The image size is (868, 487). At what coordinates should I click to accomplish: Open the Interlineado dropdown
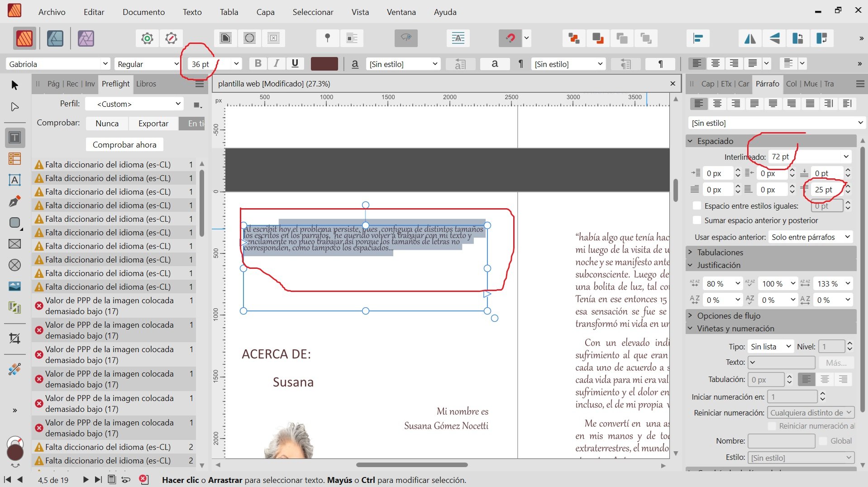846,157
